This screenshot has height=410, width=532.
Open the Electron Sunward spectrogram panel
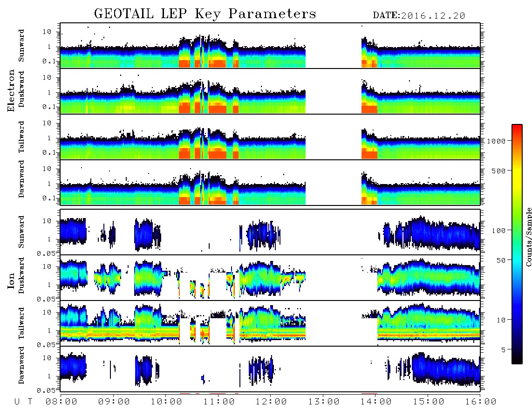(x=270, y=46)
